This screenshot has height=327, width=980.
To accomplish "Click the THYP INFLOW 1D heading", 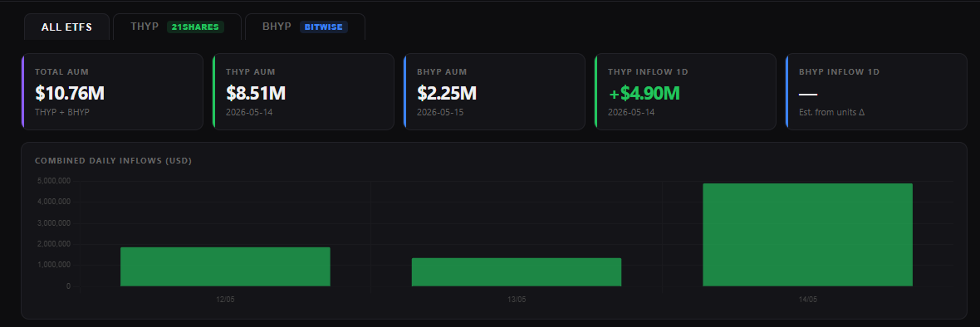I will coord(648,71).
